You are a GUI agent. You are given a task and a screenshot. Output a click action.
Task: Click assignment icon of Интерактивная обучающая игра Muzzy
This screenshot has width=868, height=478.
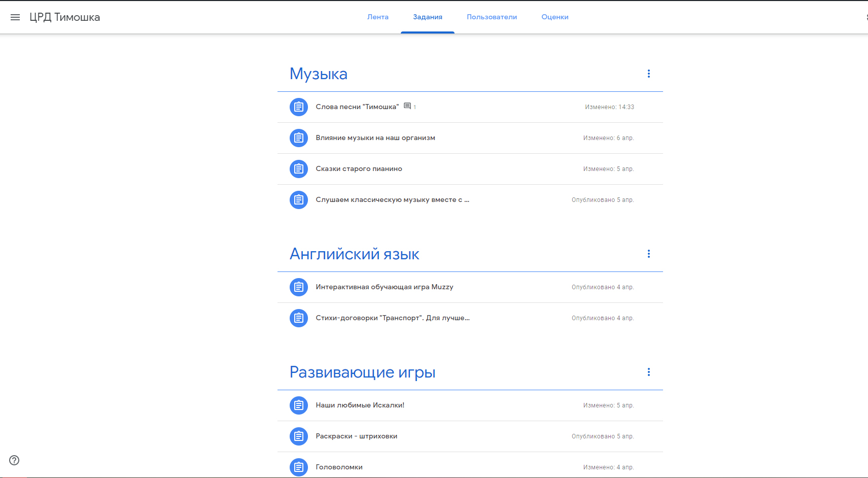[x=299, y=287]
